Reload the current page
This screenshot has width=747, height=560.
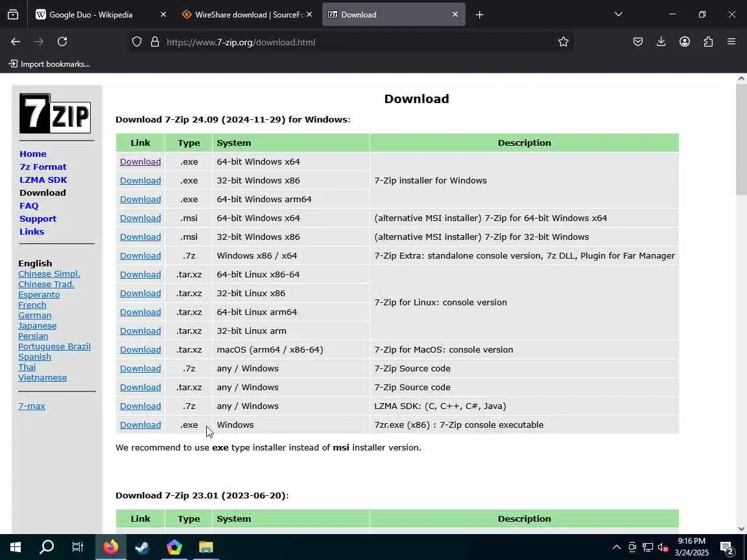(x=62, y=42)
